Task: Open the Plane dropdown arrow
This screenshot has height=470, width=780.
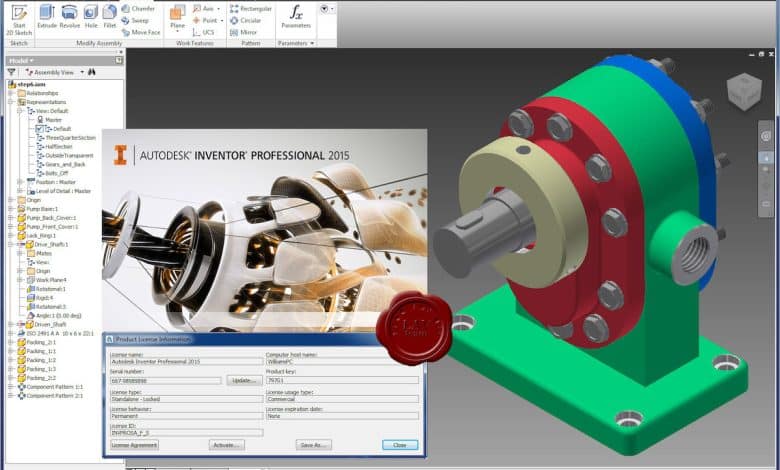Action: point(177,31)
